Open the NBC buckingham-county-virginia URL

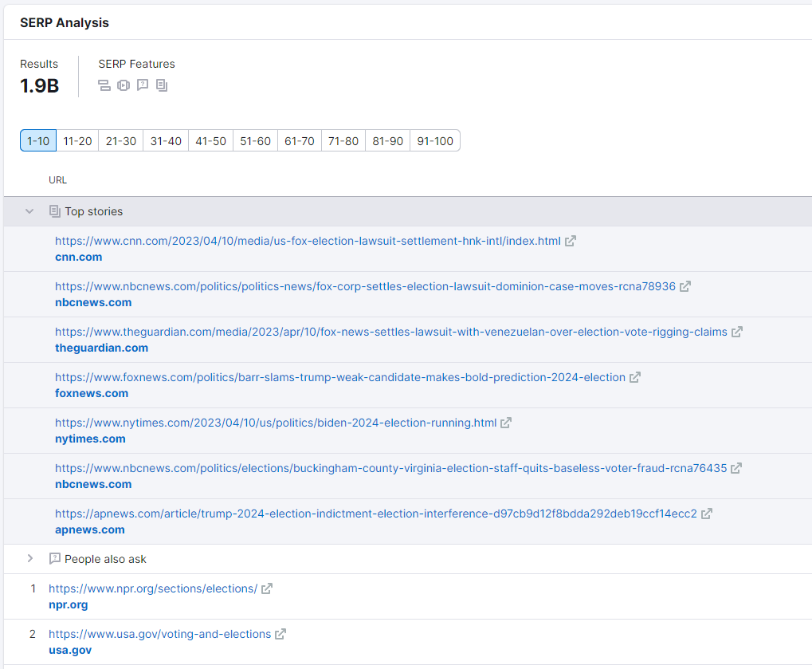click(x=391, y=468)
